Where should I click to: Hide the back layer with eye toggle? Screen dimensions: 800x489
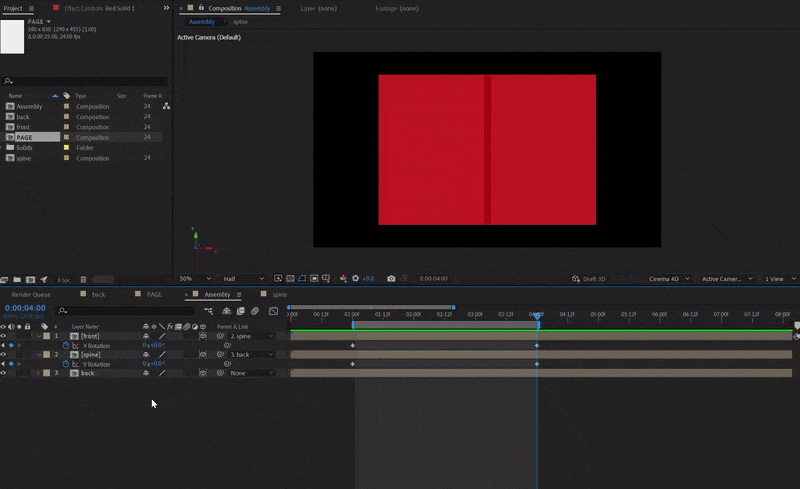4,373
